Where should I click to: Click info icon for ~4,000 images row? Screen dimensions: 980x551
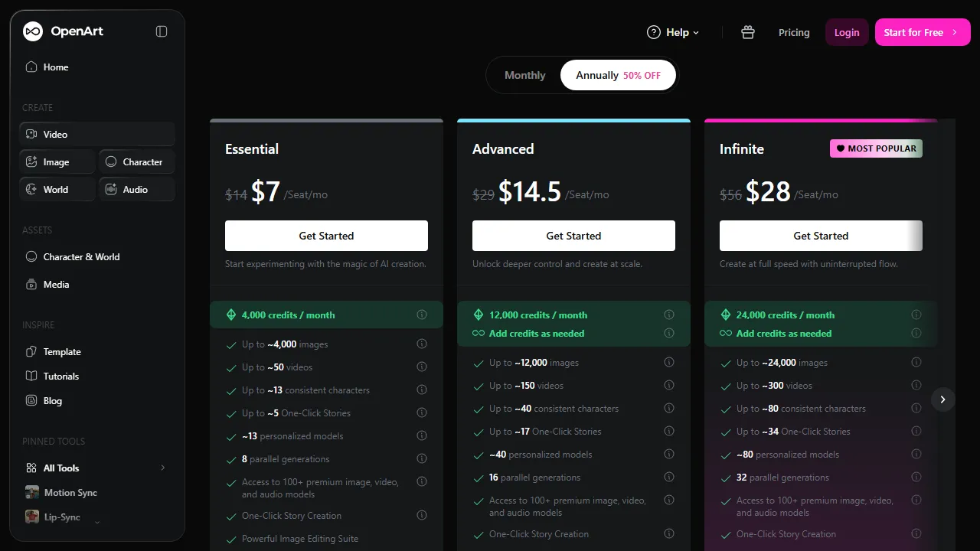point(422,344)
